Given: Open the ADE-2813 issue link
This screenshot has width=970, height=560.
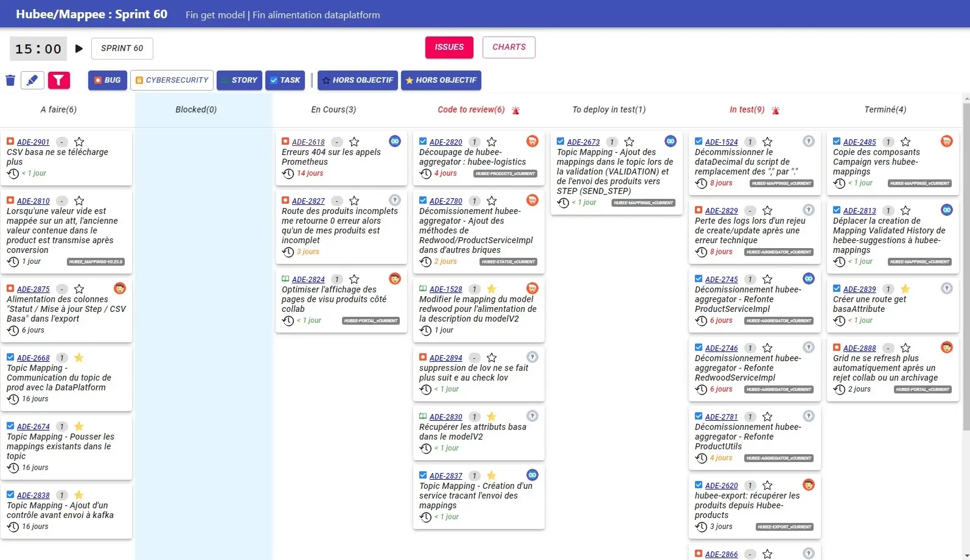Looking at the screenshot, I should tap(860, 211).
